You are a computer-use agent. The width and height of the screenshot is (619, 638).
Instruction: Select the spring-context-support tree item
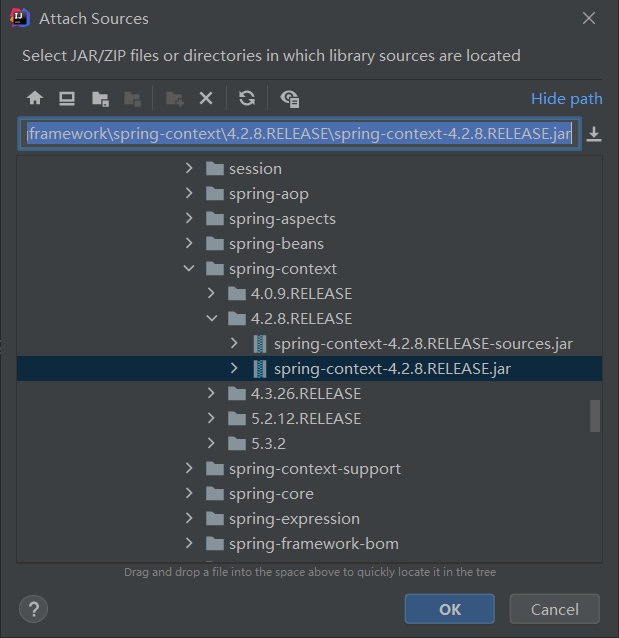[315, 469]
